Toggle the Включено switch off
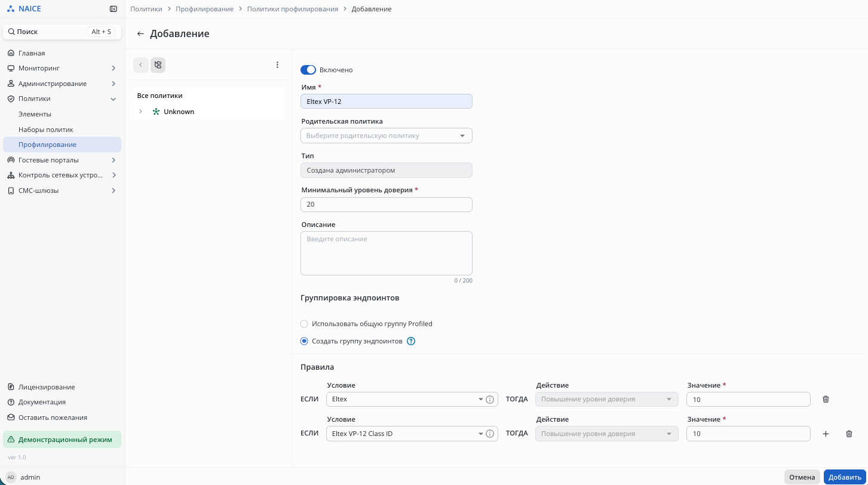The image size is (868, 485). point(308,70)
